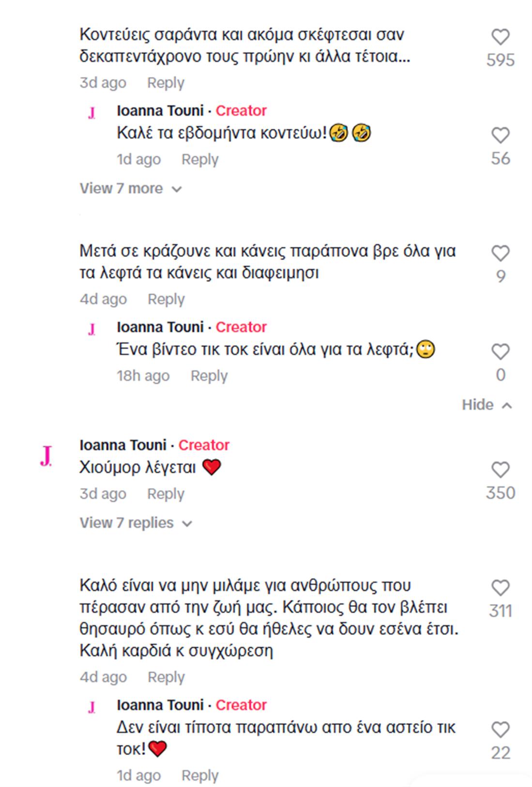Like Ioanna Touni's reply with 56 likes
The height and width of the screenshot is (787, 532).
(501, 136)
